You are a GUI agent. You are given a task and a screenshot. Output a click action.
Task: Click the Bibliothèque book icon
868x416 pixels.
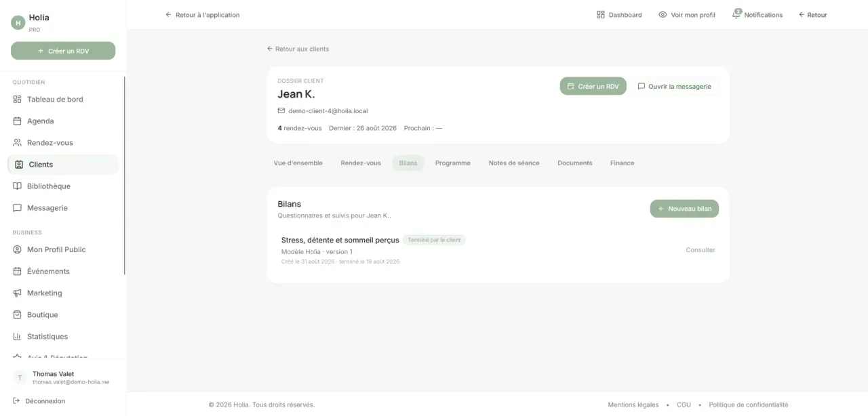point(18,186)
